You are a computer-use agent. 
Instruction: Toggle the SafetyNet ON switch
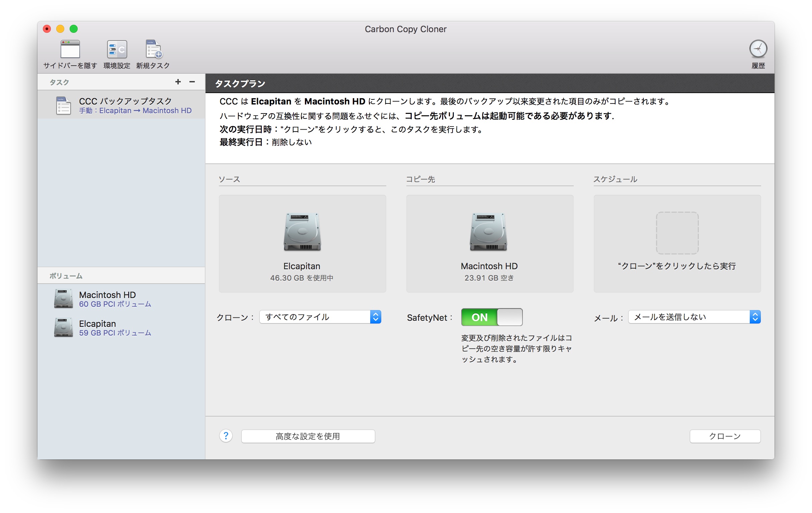[x=491, y=317]
